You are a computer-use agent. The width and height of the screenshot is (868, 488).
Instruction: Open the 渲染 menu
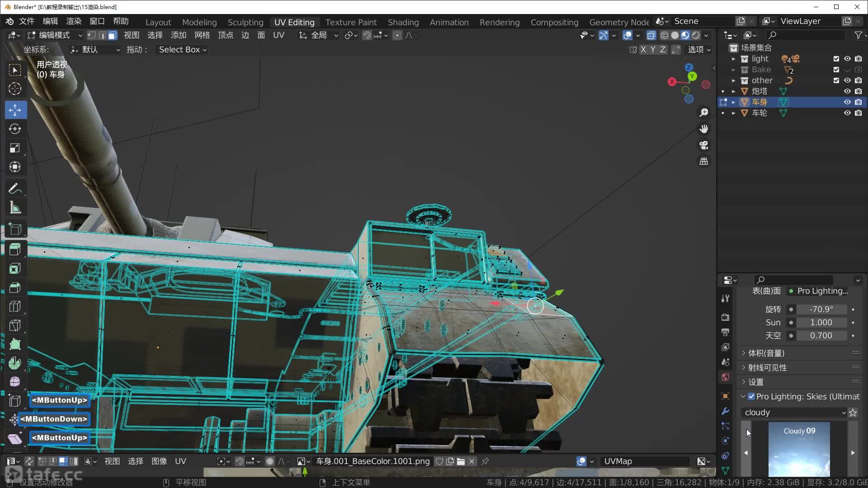pyautogui.click(x=74, y=21)
